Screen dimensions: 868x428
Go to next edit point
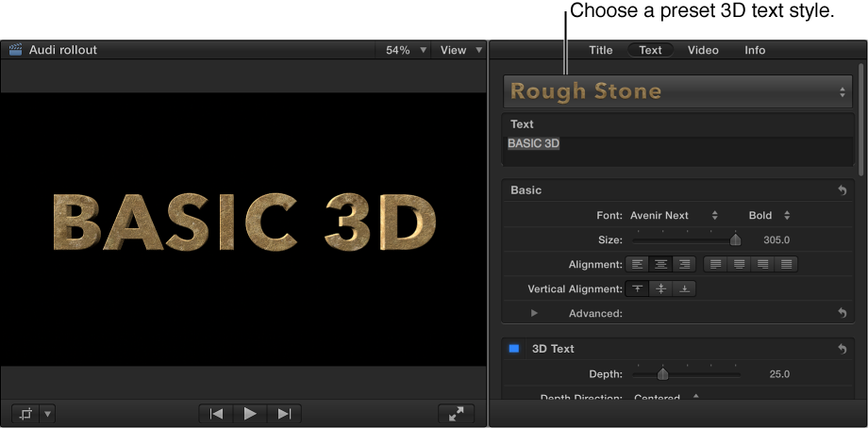click(284, 414)
